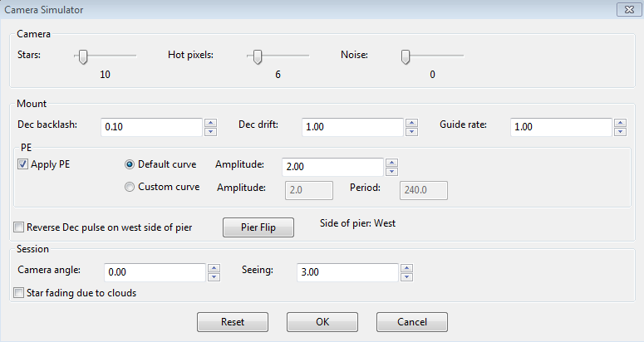Decrease Guide rate with down spinner
This screenshot has height=342, width=644.
(621, 131)
